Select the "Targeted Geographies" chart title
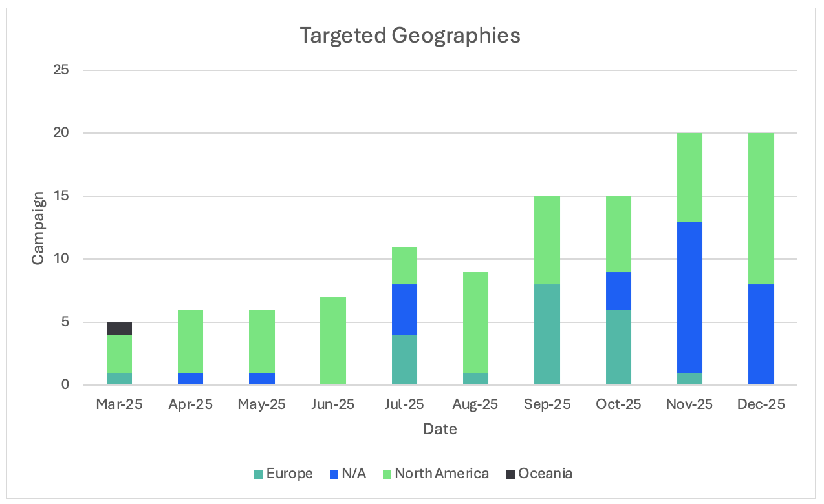824x504 pixels. click(x=409, y=36)
